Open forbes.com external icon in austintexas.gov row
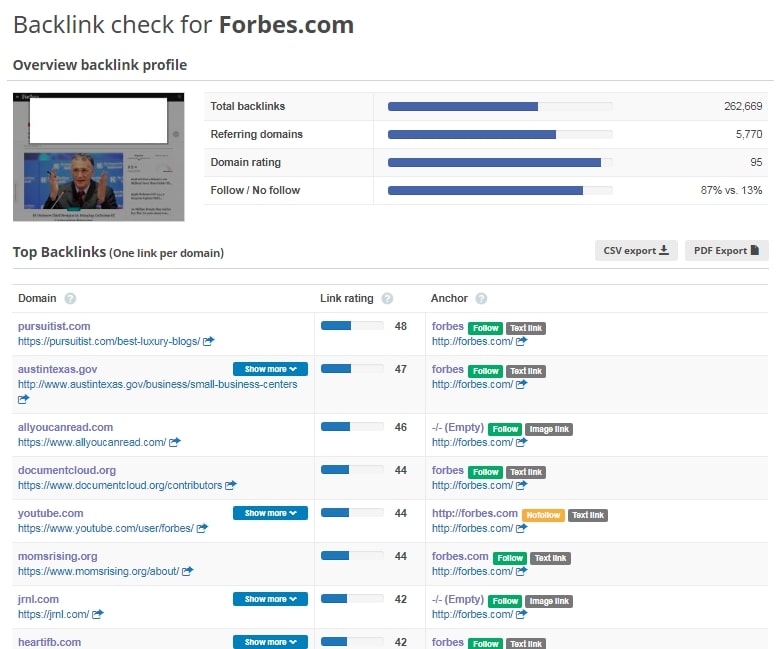The width and height of the screenshot is (783, 649). pos(521,384)
